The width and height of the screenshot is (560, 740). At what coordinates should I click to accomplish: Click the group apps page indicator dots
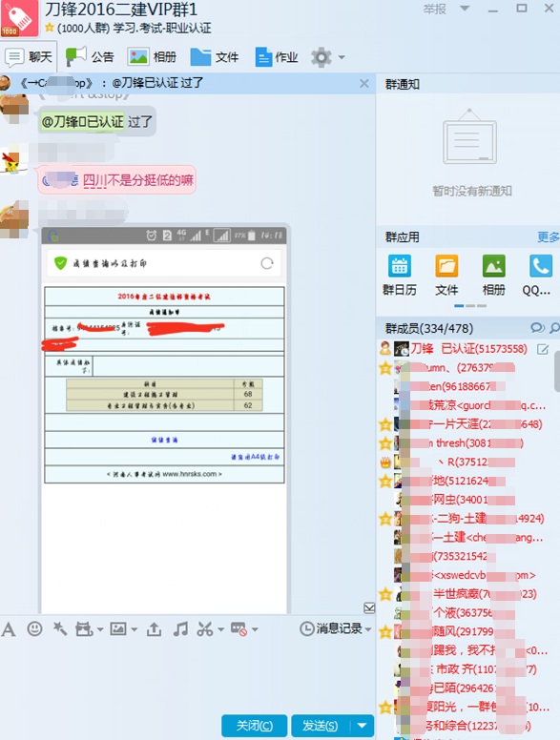tap(470, 306)
